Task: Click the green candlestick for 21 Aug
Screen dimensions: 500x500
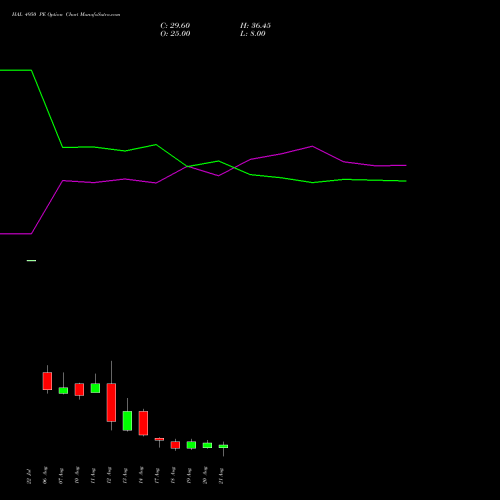Action: tap(223, 446)
